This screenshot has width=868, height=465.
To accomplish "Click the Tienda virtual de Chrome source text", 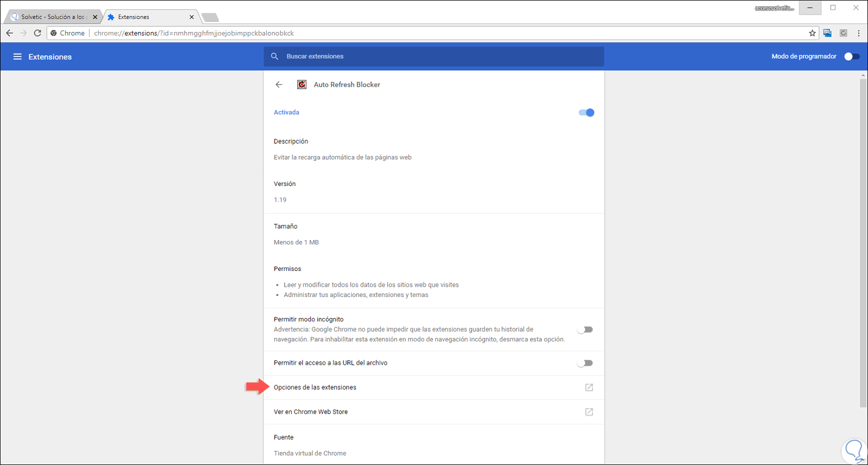I will tap(310, 453).
